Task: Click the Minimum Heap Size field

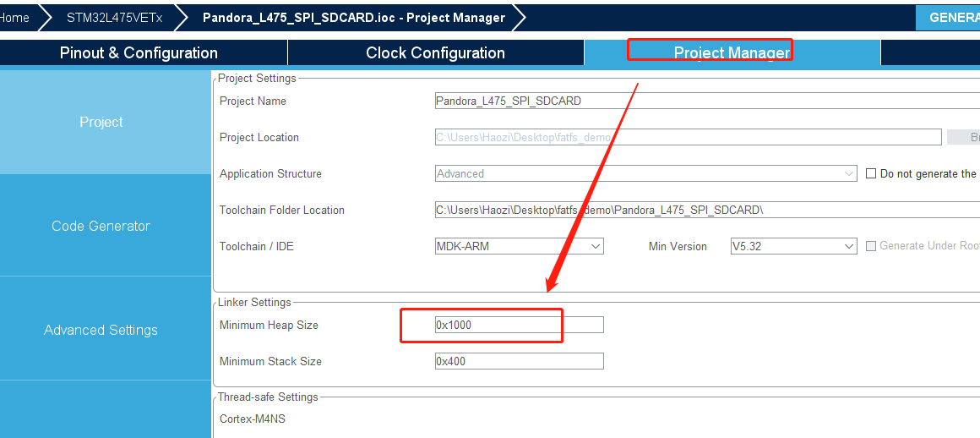Action: [x=520, y=325]
